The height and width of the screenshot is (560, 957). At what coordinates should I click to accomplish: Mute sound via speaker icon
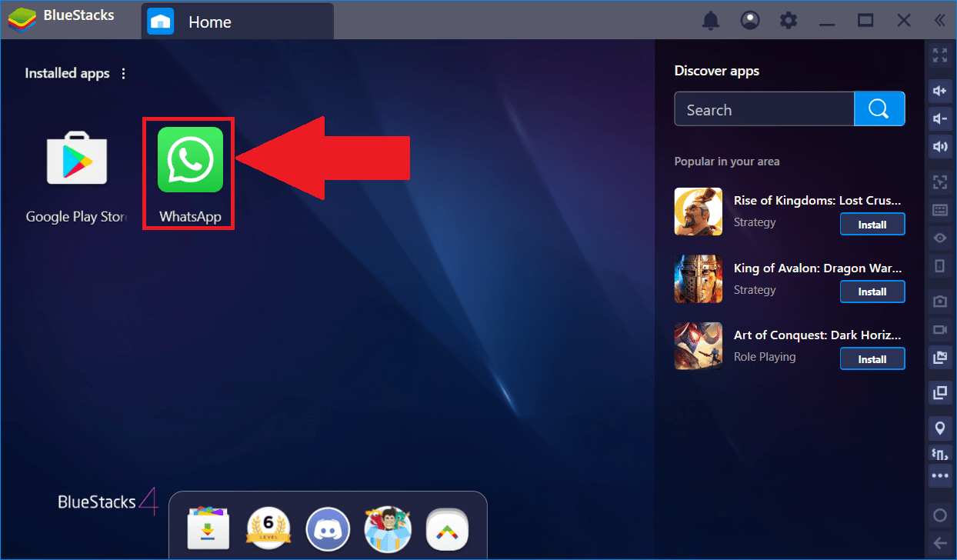(939, 146)
